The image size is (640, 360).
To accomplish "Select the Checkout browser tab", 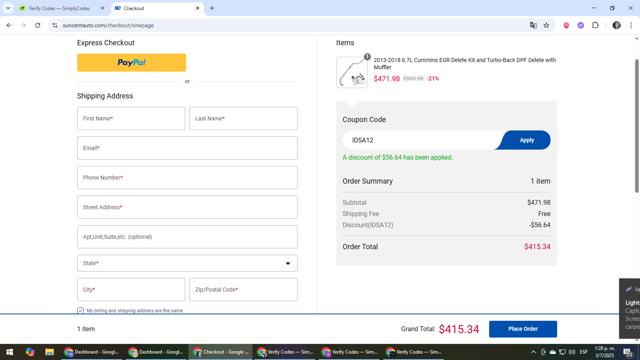I will point(157,8).
